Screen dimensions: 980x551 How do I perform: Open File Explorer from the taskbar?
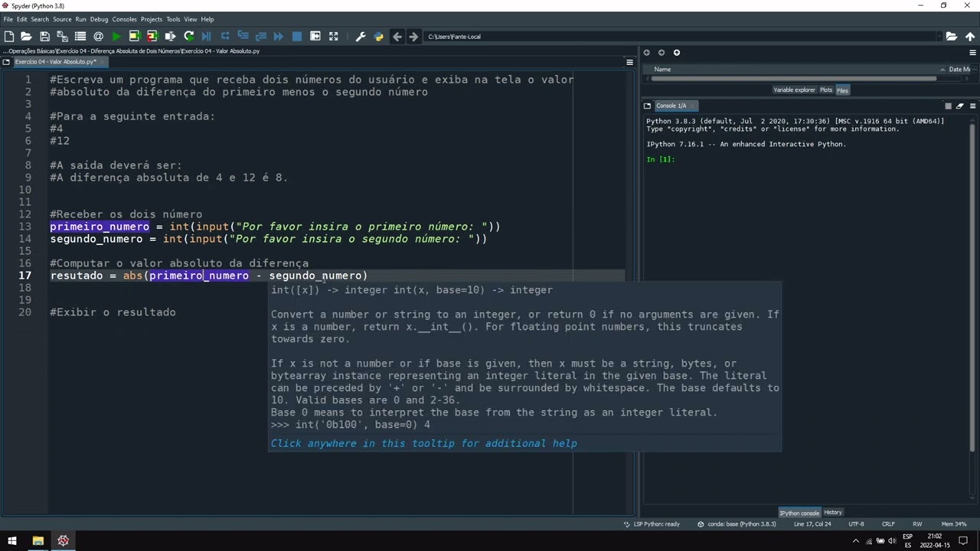point(38,540)
